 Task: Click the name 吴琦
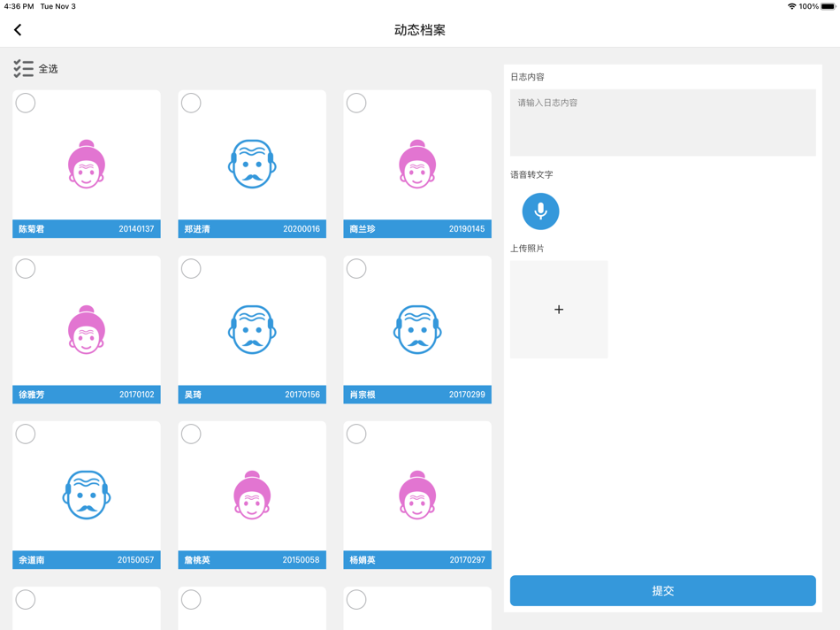pos(193,395)
